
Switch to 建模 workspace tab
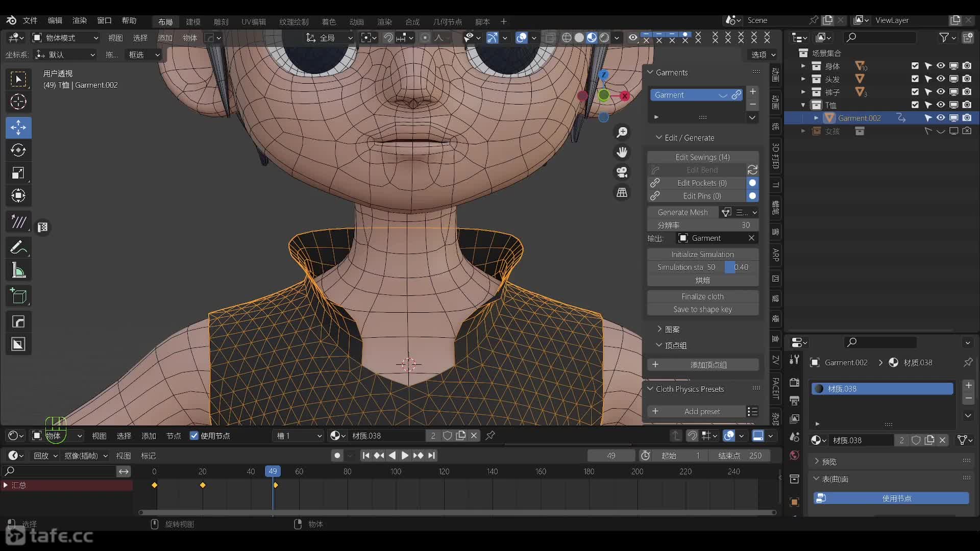point(193,22)
